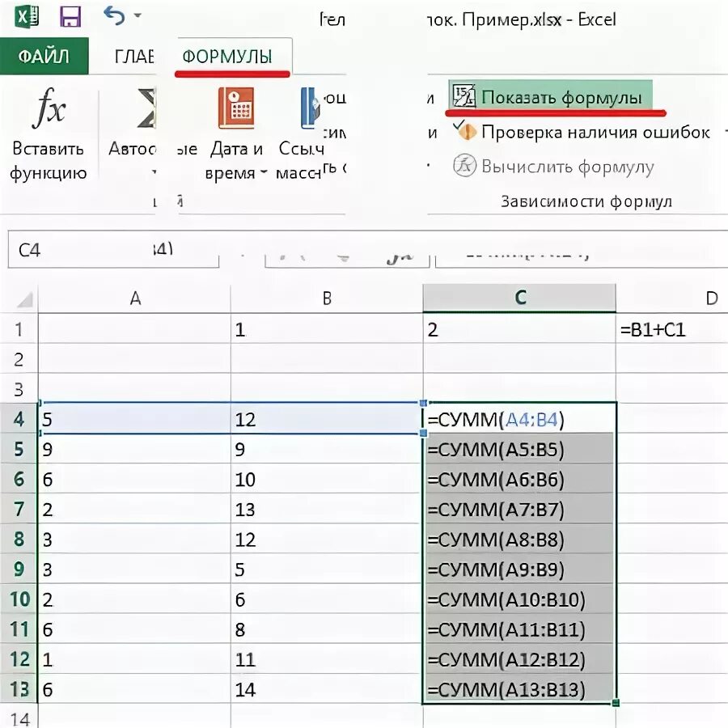Viewport: 728px width, 728px height.
Task: Click cell with =СУММ(A11:B11)
Action: [519, 629]
